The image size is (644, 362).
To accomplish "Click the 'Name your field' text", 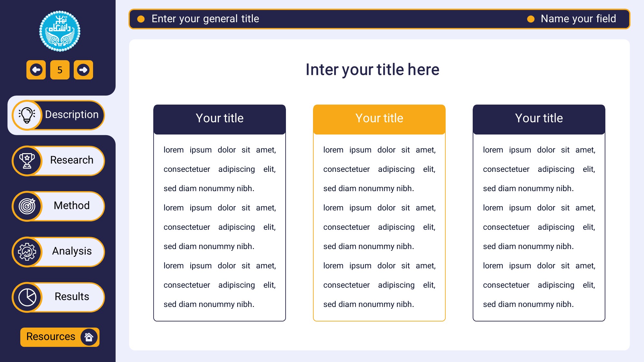I will click(578, 19).
